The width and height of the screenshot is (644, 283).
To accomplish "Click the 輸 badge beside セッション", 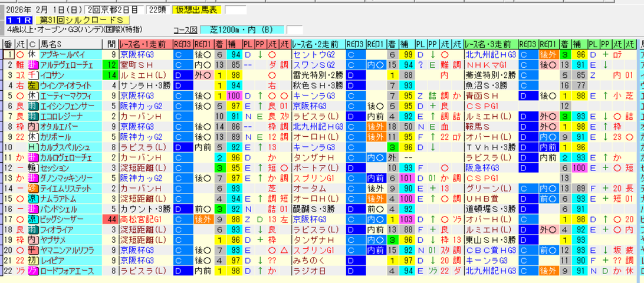I will pos(32,167).
